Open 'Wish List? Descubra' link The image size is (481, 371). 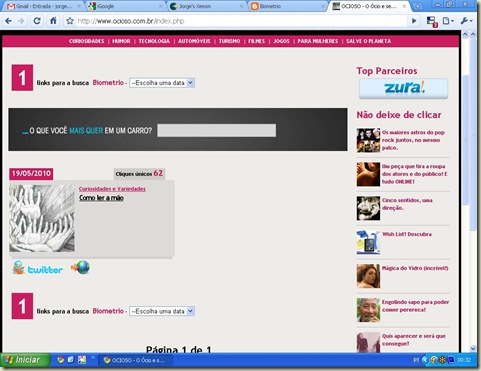[x=407, y=234]
